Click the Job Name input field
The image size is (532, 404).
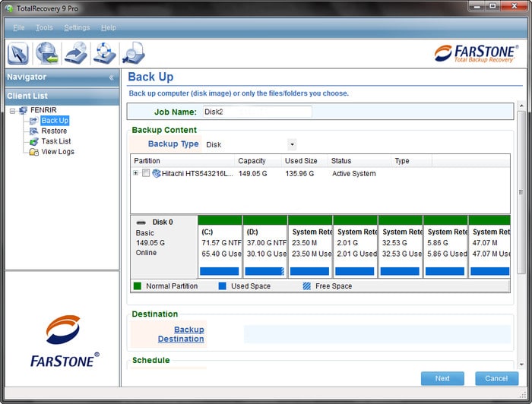point(257,112)
